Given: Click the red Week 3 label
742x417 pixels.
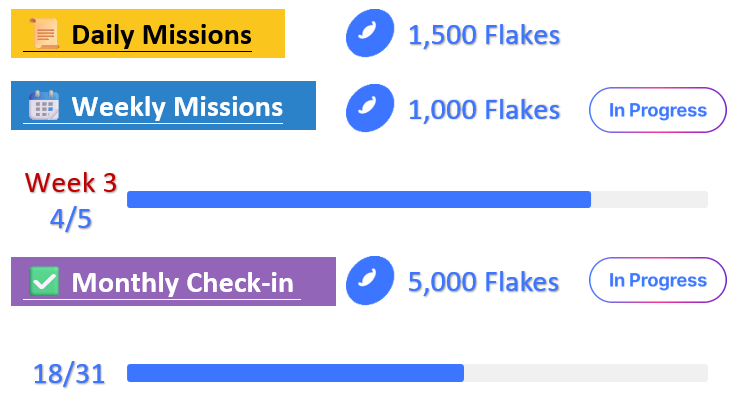Looking at the screenshot, I should (x=71, y=183).
